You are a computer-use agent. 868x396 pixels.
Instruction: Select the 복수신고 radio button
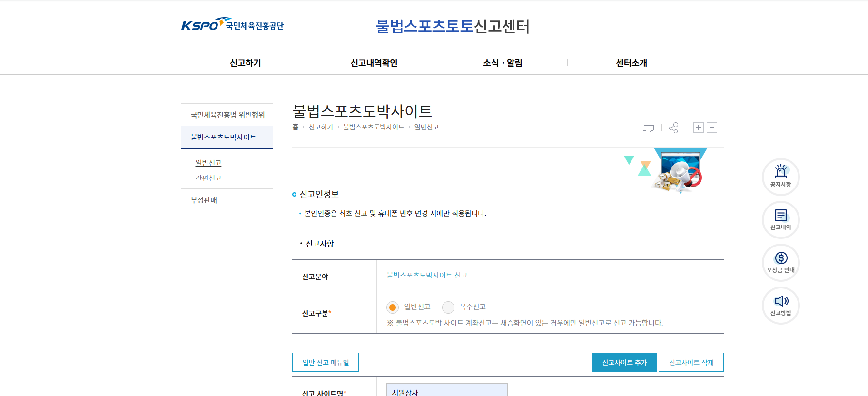click(x=448, y=307)
